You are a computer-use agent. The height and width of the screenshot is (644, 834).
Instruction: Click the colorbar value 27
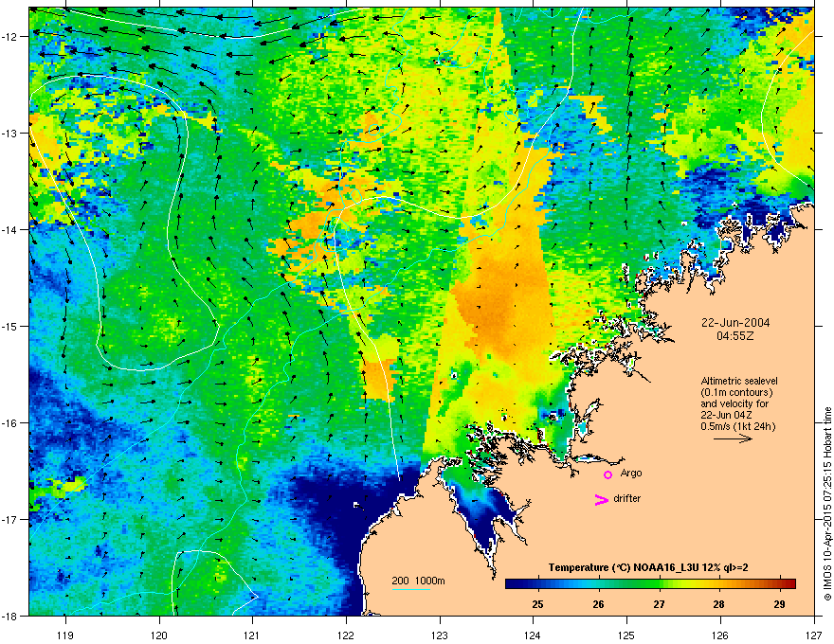(x=659, y=604)
